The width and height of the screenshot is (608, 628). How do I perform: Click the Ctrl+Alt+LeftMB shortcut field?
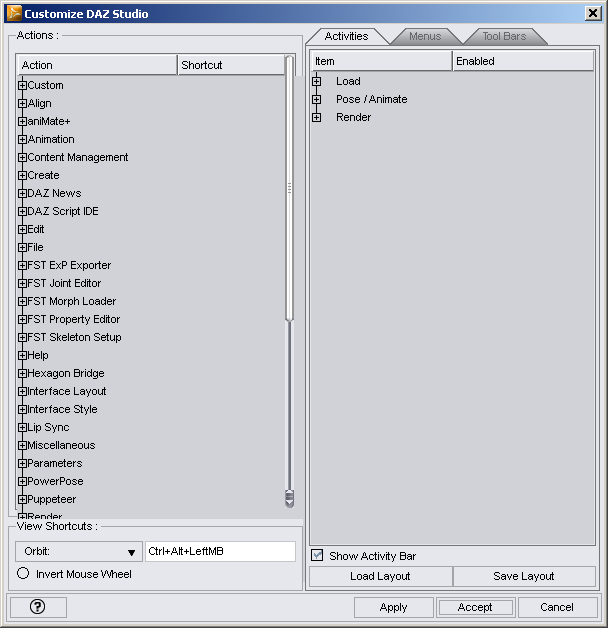(220, 552)
